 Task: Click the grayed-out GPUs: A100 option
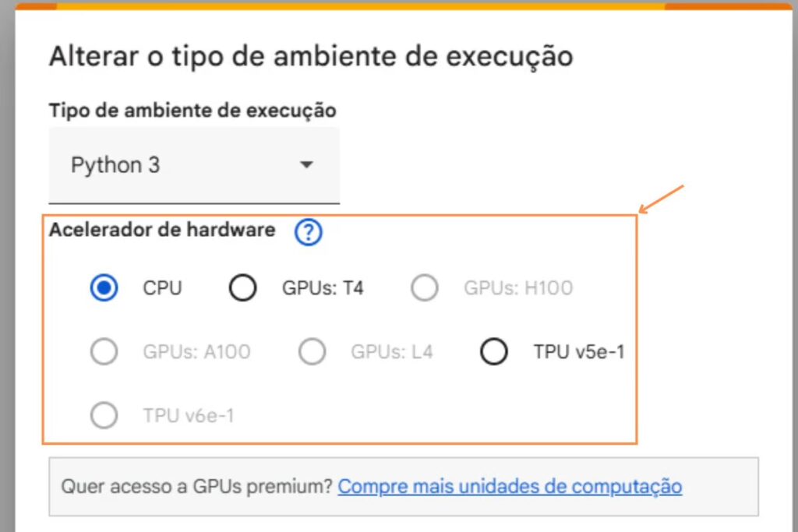(x=104, y=351)
